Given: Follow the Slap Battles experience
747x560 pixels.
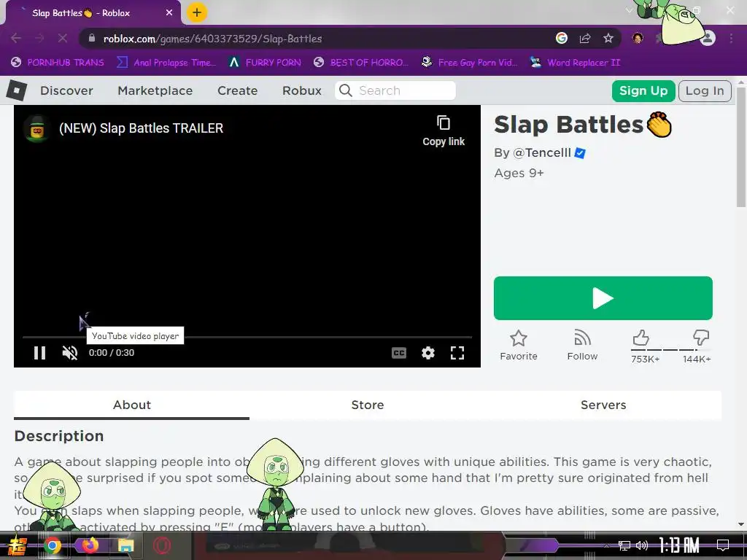Looking at the screenshot, I should coord(582,345).
